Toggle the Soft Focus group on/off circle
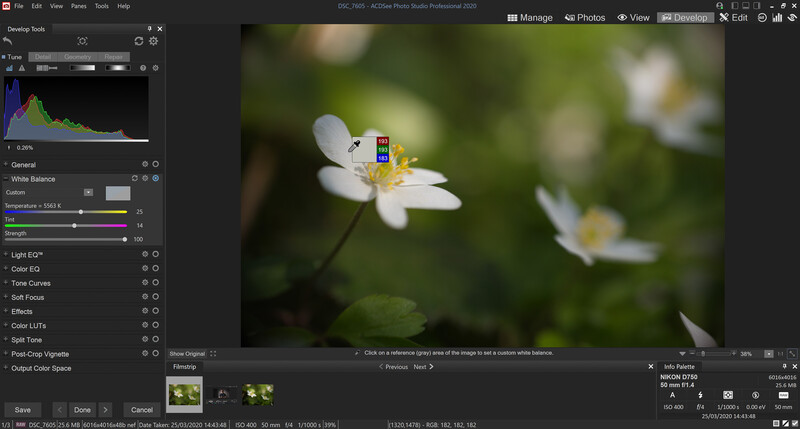The height and width of the screenshot is (429, 800). [x=156, y=297]
